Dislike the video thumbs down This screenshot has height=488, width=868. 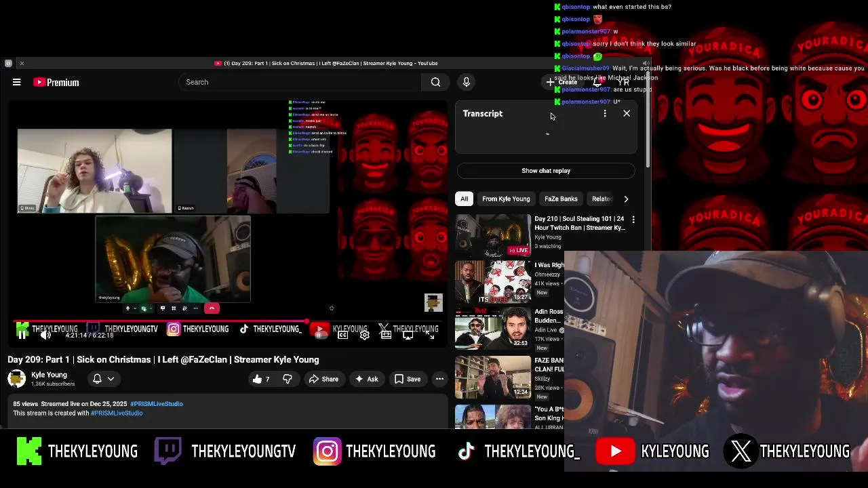pyautogui.click(x=288, y=379)
